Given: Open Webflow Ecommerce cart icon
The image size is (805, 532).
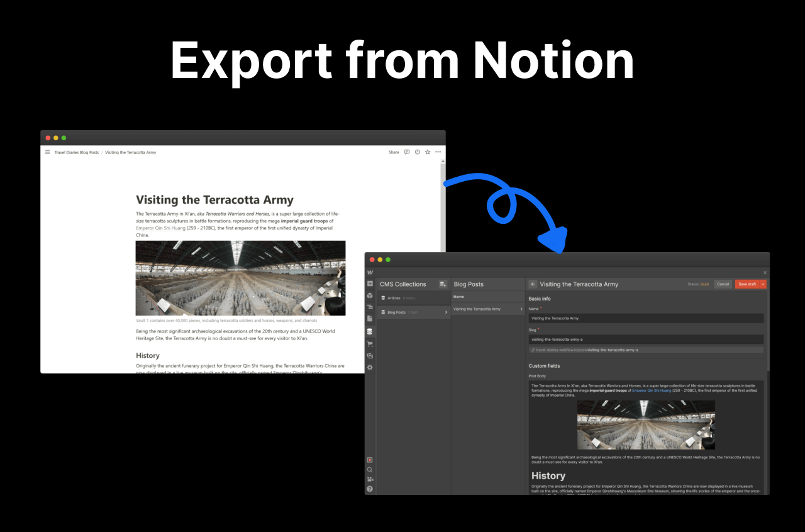Looking at the screenshot, I should coord(370,343).
